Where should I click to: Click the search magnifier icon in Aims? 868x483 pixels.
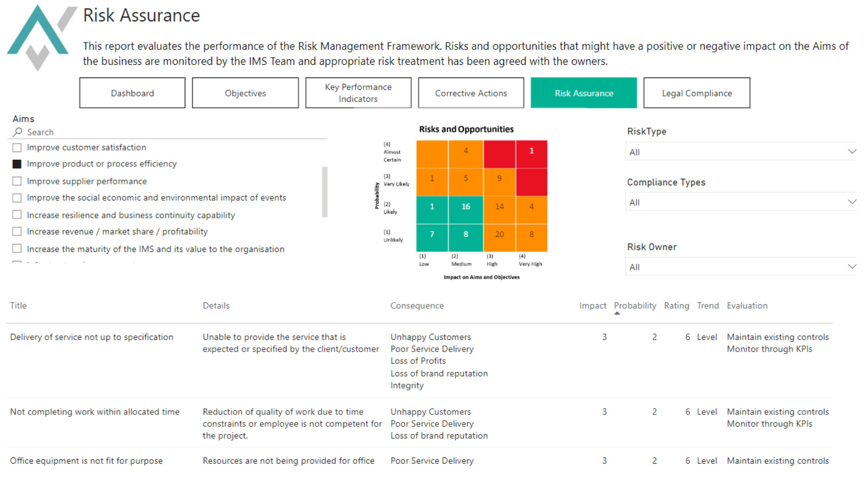18,132
